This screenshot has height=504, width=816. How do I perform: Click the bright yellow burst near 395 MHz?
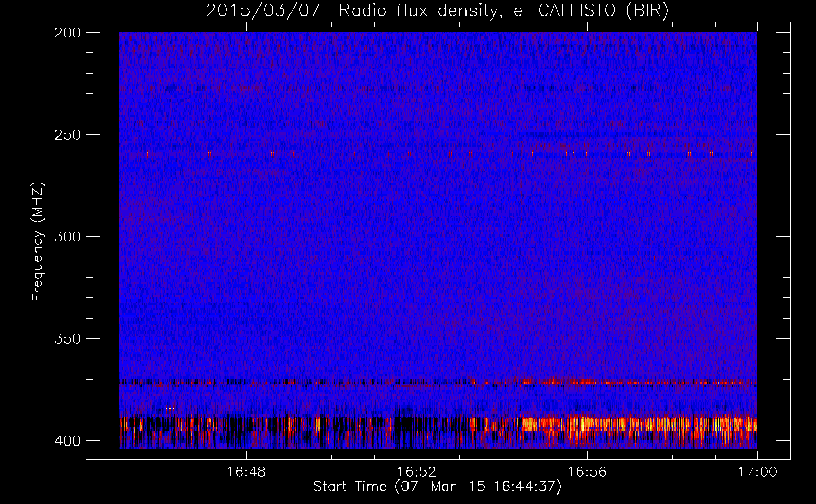click(639, 424)
